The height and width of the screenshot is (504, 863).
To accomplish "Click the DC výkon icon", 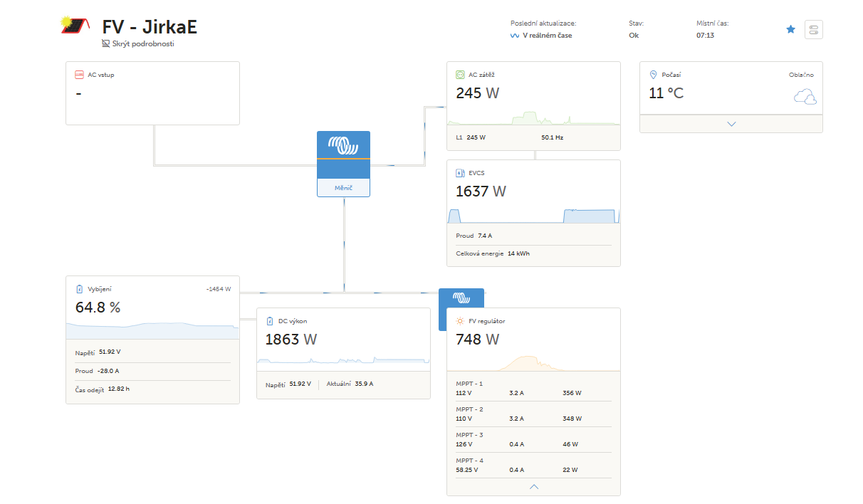I will pyautogui.click(x=270, y=321).
